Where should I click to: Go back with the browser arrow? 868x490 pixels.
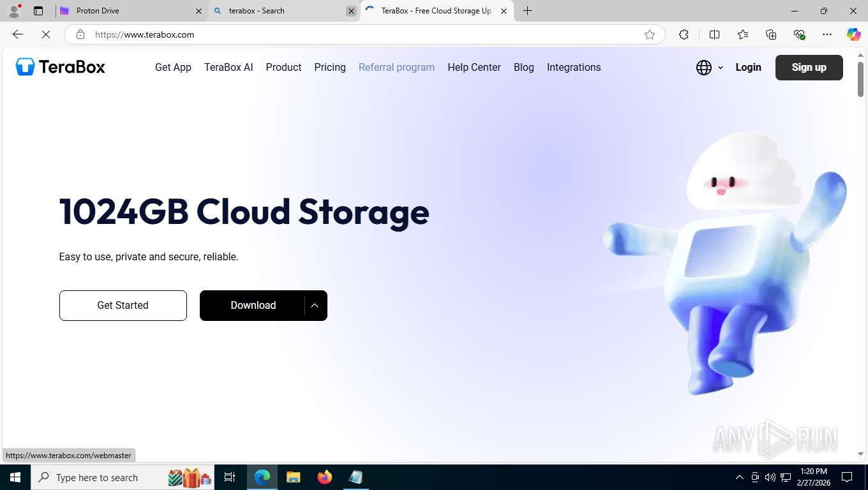point(18,34)
